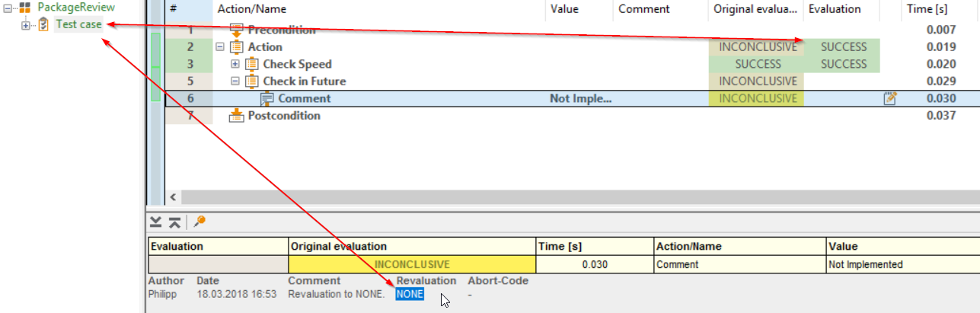
Task: Click the horizontal scrollbar left arrow
Action: tap(174, 197)
